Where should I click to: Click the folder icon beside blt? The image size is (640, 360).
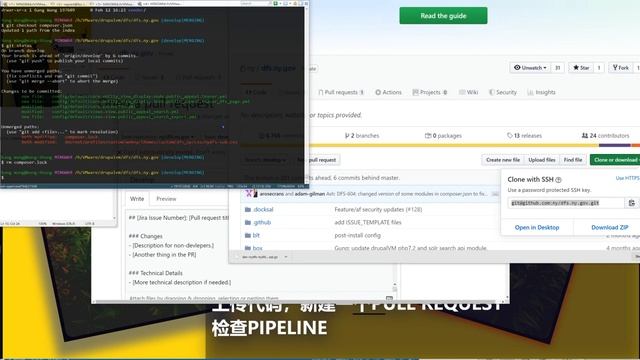point(247,236)
